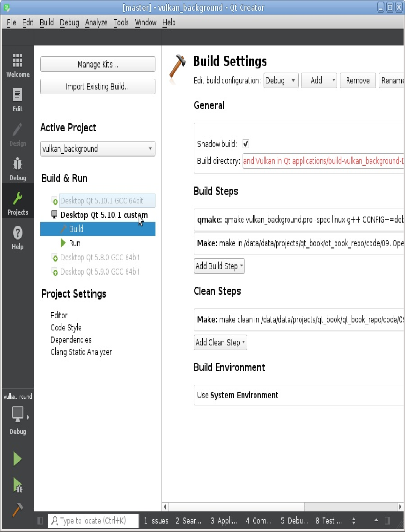
Task: Click the Type to locate search field
Action: (94, 520)
